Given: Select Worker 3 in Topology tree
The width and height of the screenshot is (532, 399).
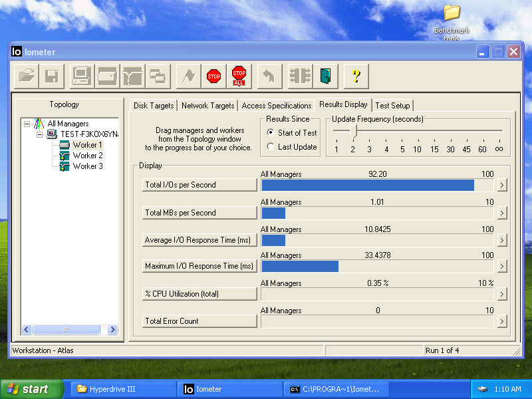Looking at the screenshot, I should (88, 166).
